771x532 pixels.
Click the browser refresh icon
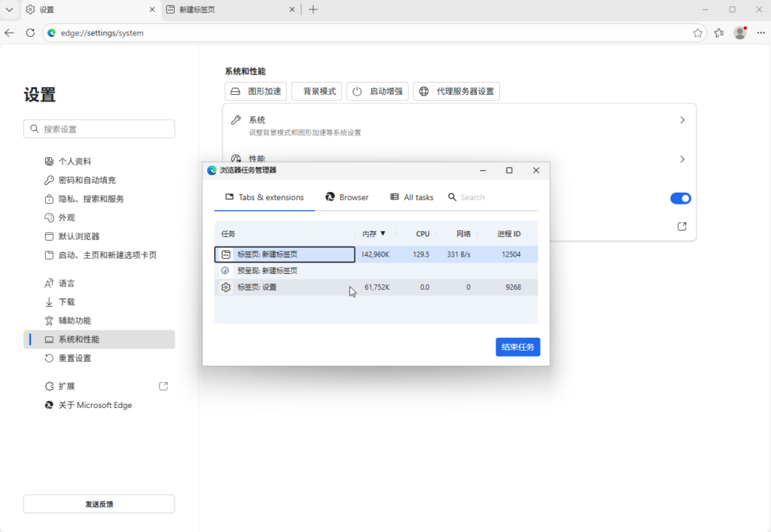[x=30, y=33]
